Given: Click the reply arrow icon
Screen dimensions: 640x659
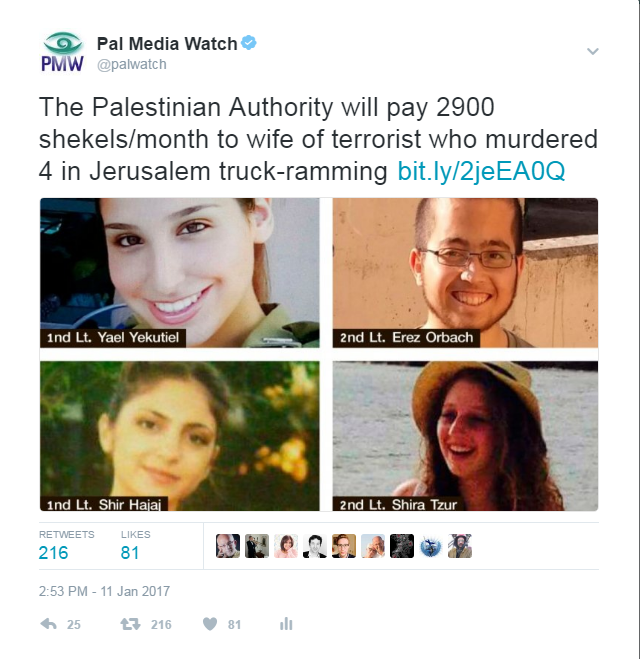Looking at the screenshot, I should pos(48,624).
